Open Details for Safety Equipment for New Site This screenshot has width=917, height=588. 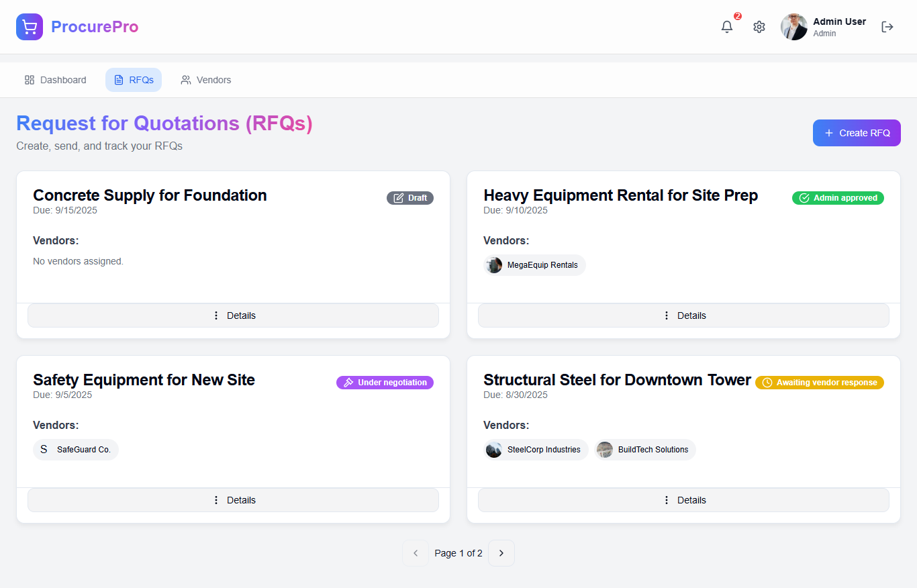(233, 500)
